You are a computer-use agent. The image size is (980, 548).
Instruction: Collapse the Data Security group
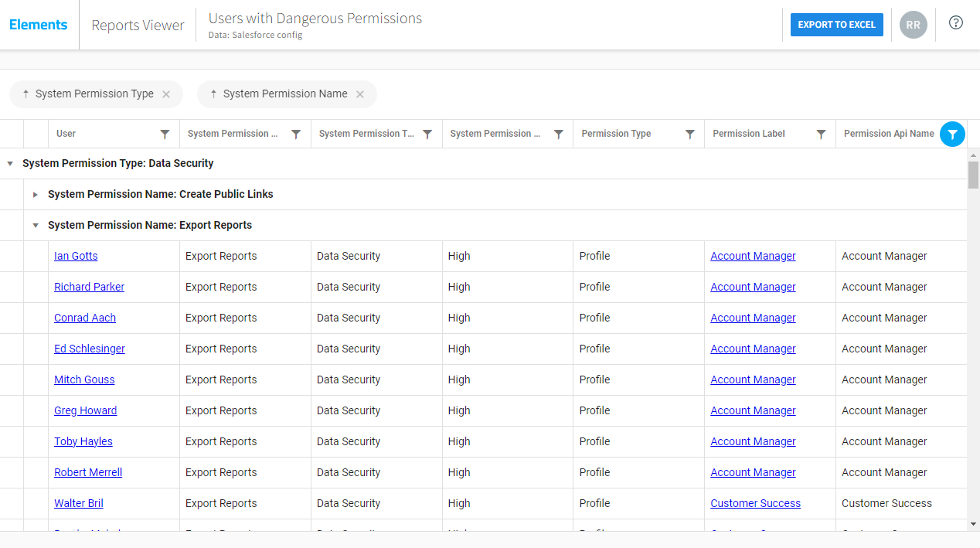(x=9, y=163)
